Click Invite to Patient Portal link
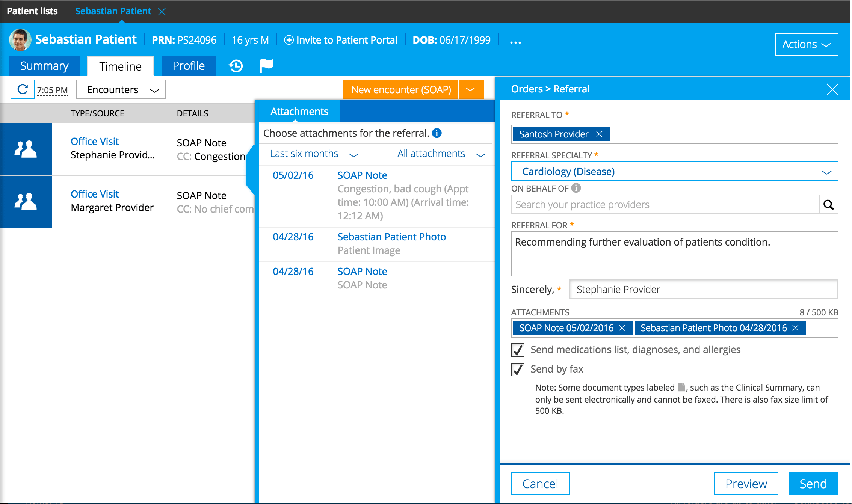The image size is (852, 504). pyautogui.click(x=341, y=40)
